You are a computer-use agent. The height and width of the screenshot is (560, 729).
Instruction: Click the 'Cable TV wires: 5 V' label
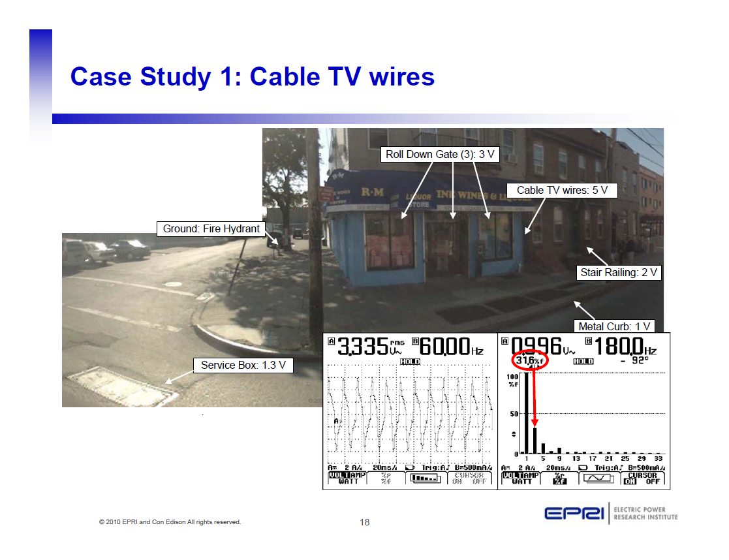tap(562, 190)
